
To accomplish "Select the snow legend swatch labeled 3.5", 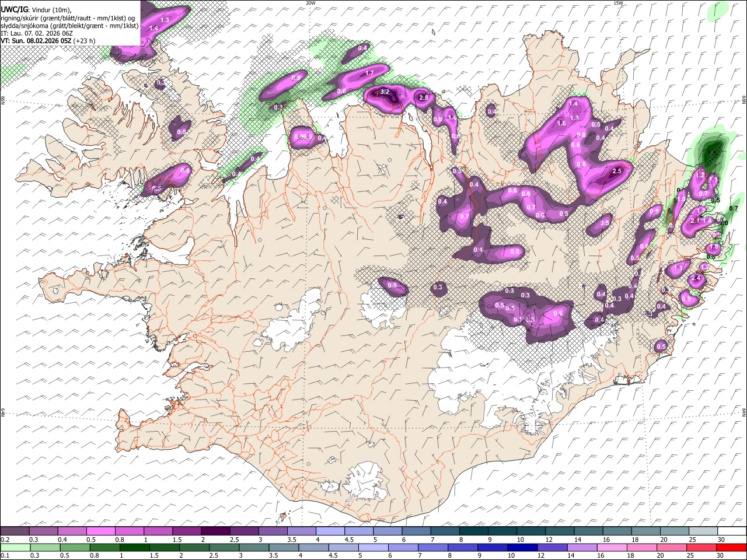I will coord(301,531).
